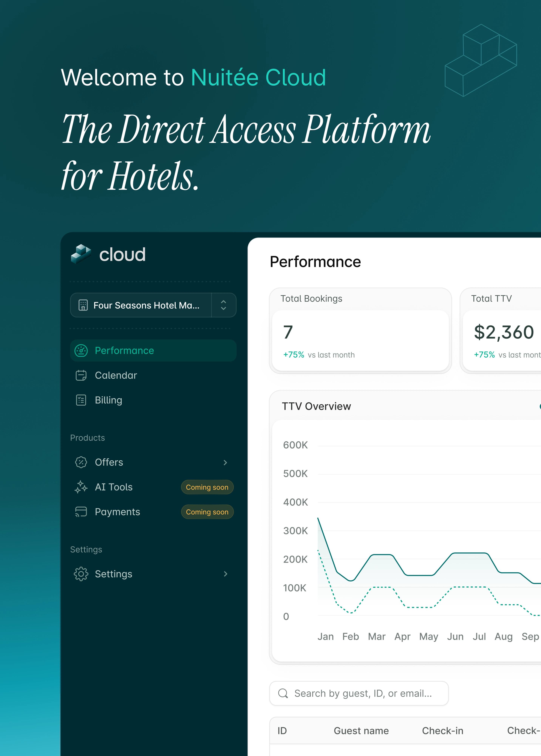Click the Settings gear icon

click(x=81, y=574)
